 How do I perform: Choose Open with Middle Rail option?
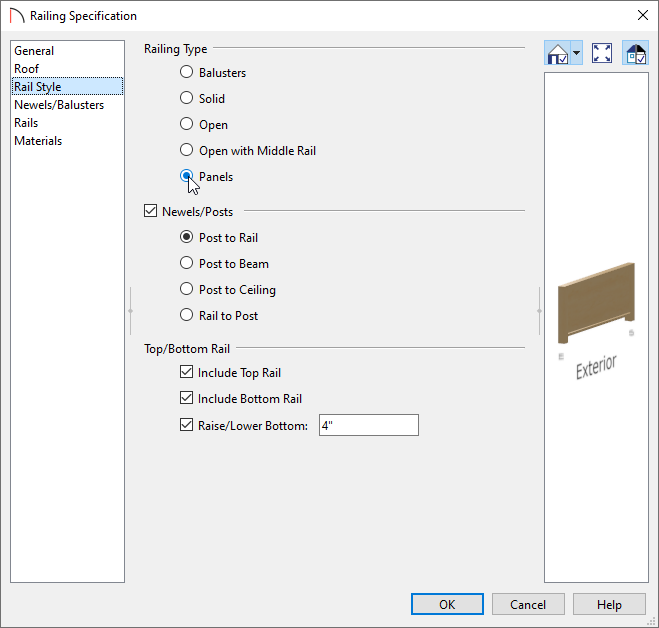(x=187, y=150)
